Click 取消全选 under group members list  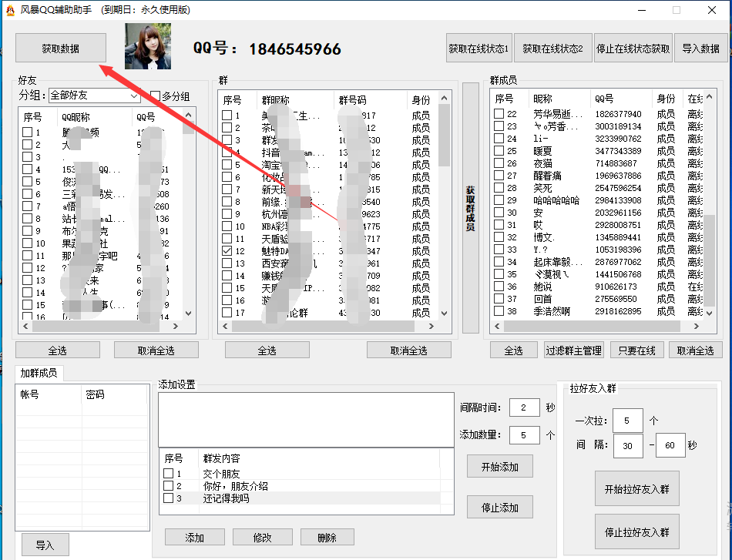click(696, 350)
